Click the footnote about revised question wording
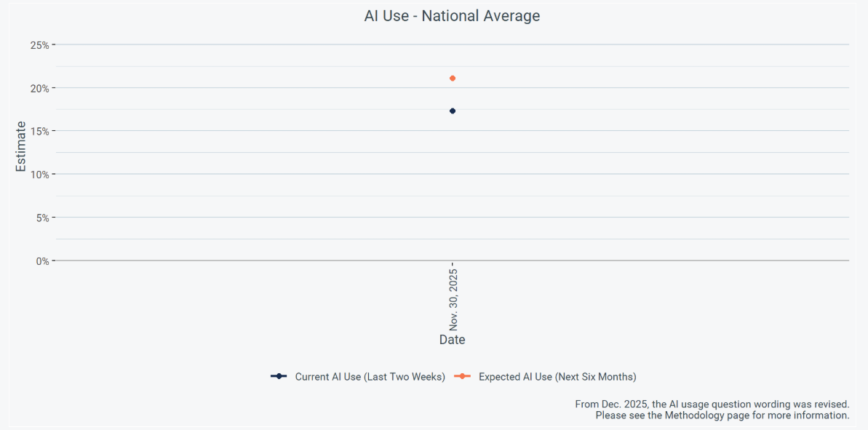Screen dimensions: 868x430 [712, 404]
